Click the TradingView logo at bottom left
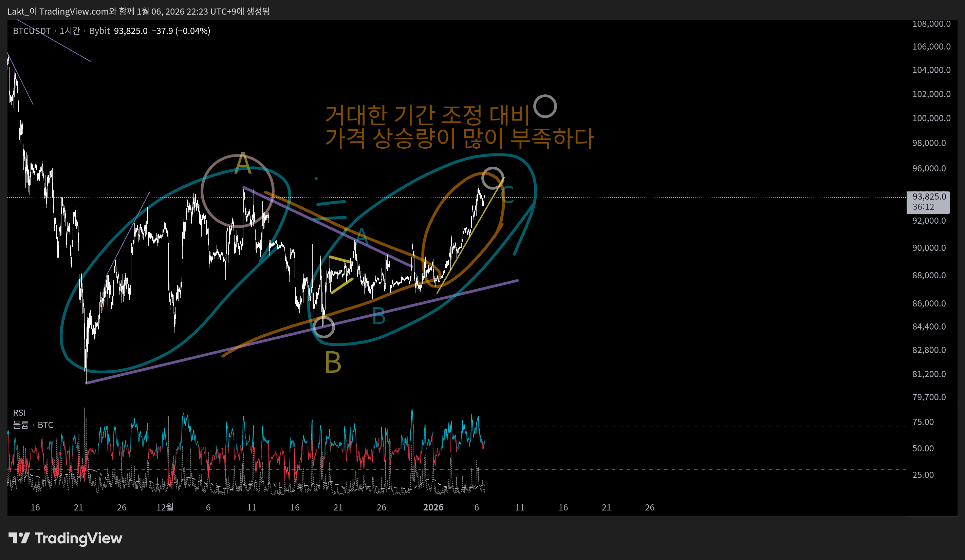The height and width of the screenshot is (560, 965). click(x=65, y=538)
